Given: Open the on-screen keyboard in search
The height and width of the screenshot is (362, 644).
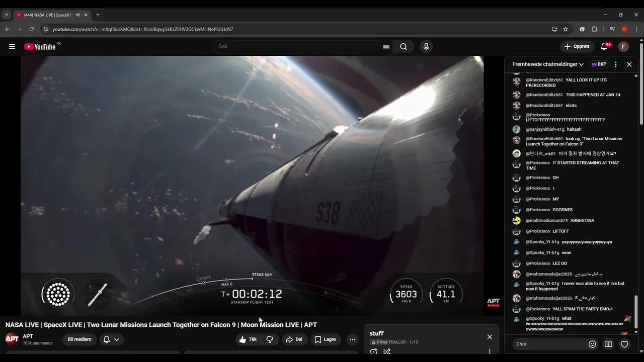Looking at the screenshot, I should [x=386, y=47].
